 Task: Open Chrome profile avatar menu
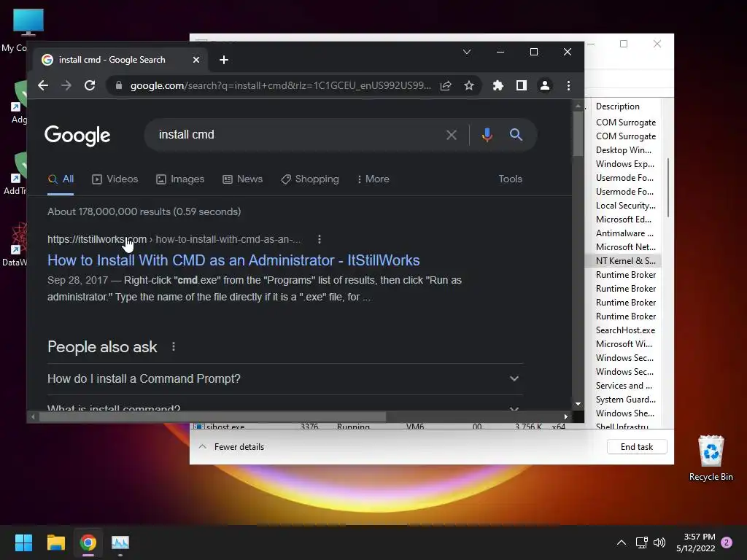click(544, 86)
